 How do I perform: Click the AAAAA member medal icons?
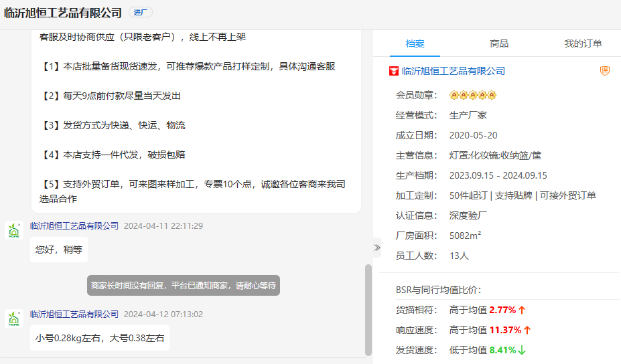click(472, 96)
